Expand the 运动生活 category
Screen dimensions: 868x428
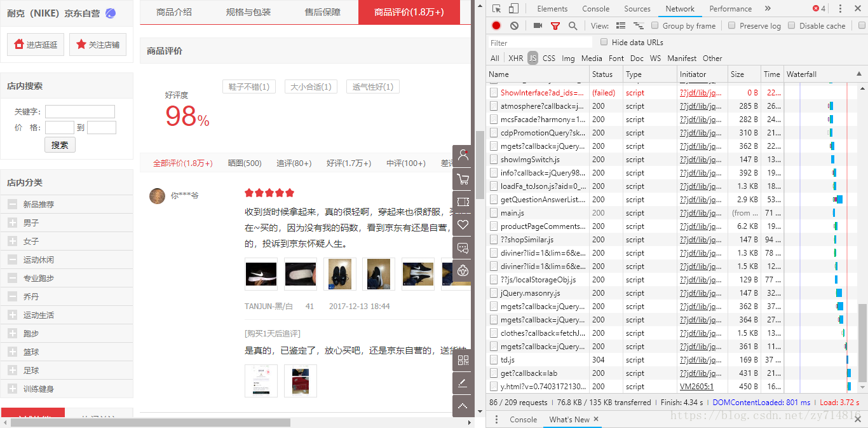click(x=12, y=315)
